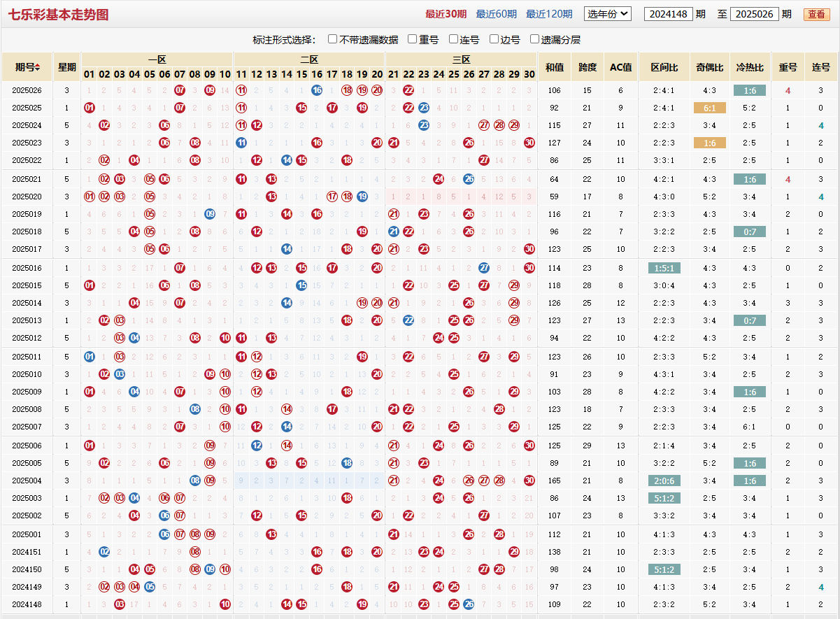Image resolution: width=840 pixels, height=619 pixels.
Task: Click blue ball 15 in row 2025015
Action: [301, 285]
